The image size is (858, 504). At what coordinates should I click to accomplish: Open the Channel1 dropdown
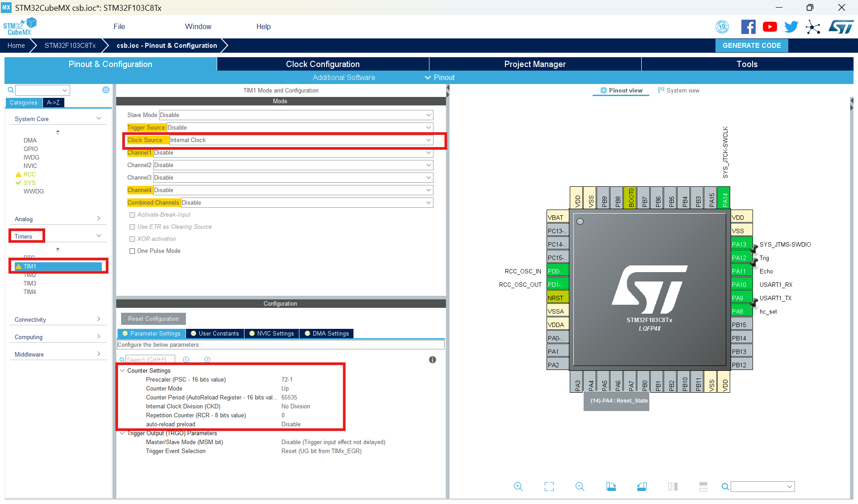(293, 153)
